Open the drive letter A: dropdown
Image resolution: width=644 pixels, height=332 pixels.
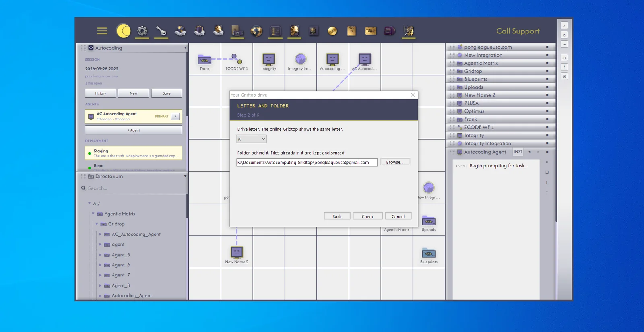(252, 139)
